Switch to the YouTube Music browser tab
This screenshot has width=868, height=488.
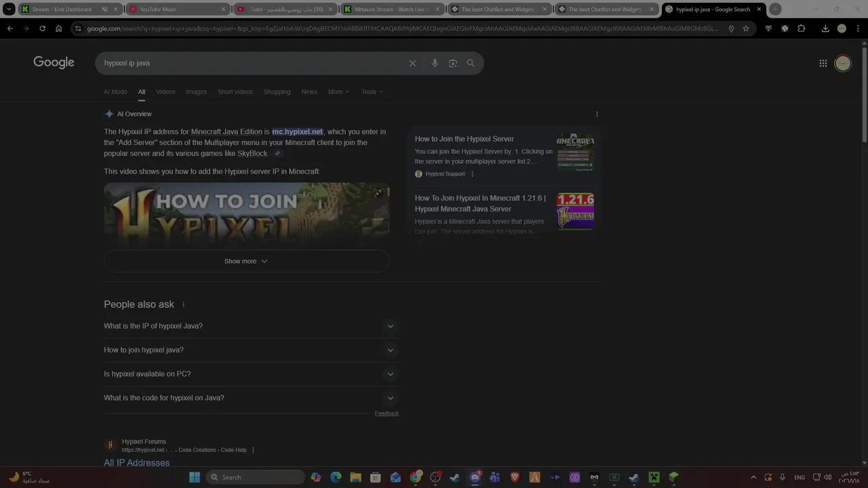pyautogui.click(x=178, y=9)
